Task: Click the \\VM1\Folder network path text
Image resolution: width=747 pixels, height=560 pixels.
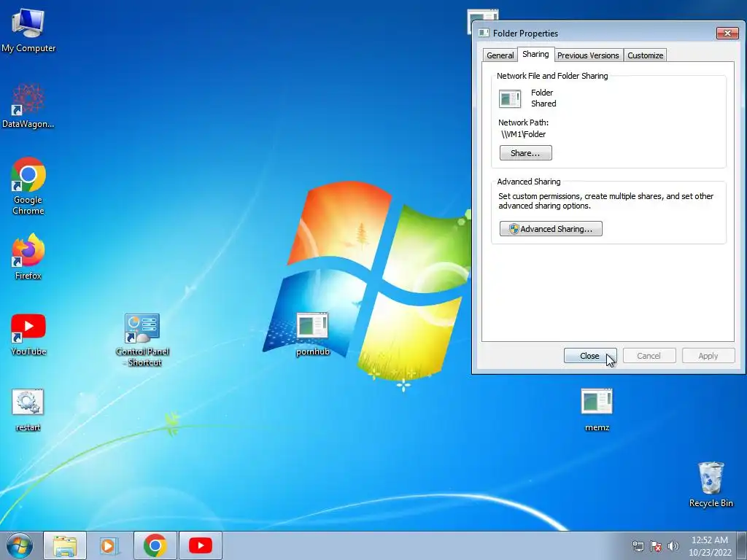Action: pos(524,134)
